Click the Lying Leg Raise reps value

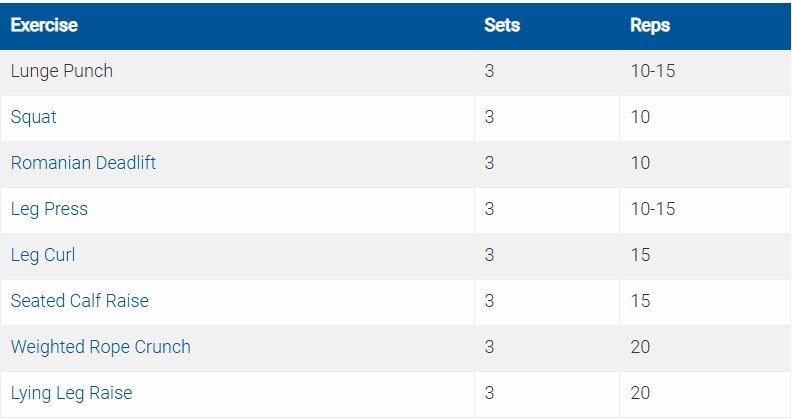click(x=641, y=393)
